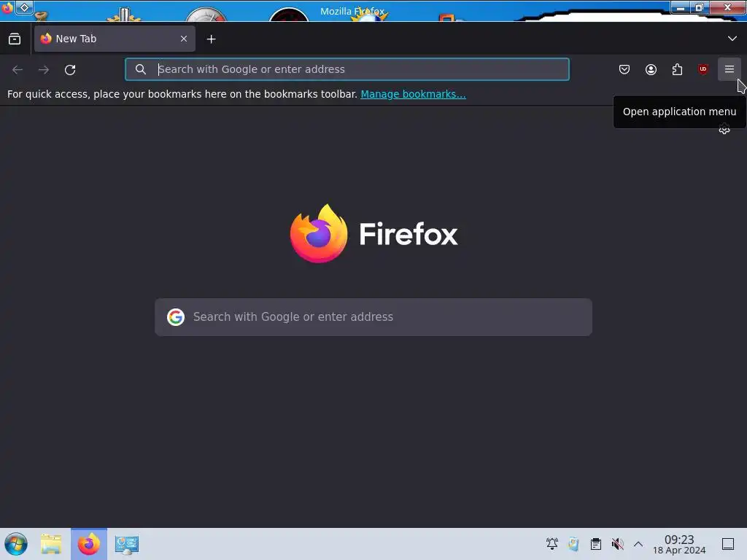Open the uBlock Origin extension popup
This screenshot has width=747, height=560.
pyautogui.click(x=703, y=69)
